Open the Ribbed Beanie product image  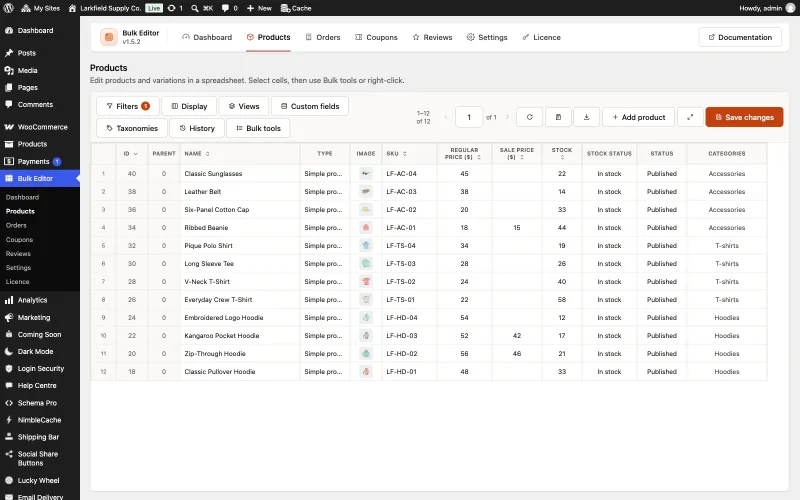[366, 228]
